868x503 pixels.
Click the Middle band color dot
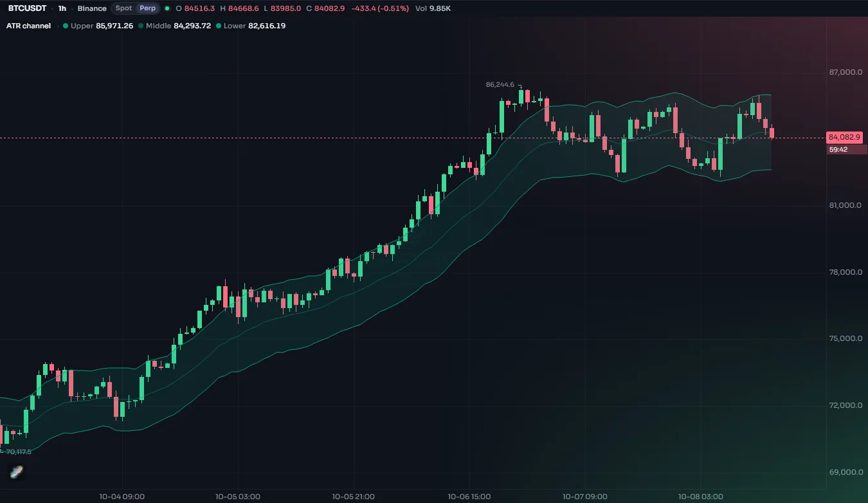141,26
